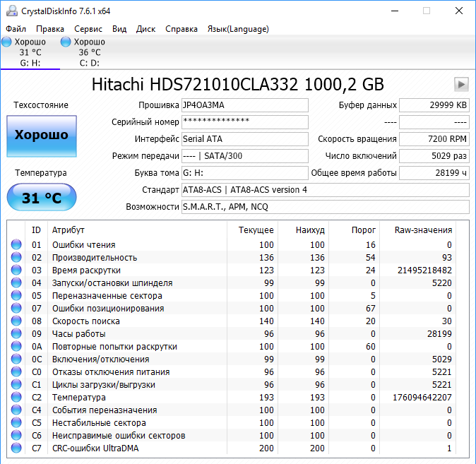Open the Файл menu
This screenshot has height=464, width=476.
(x=16, y=29)
